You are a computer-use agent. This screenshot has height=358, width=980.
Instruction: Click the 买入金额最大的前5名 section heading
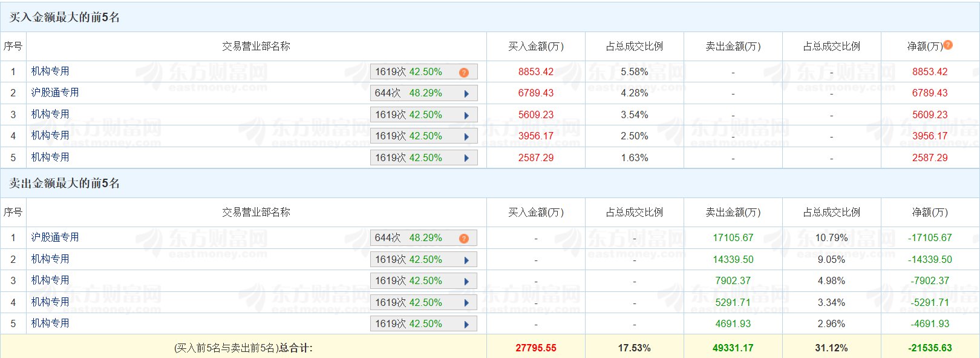(64, 17)
